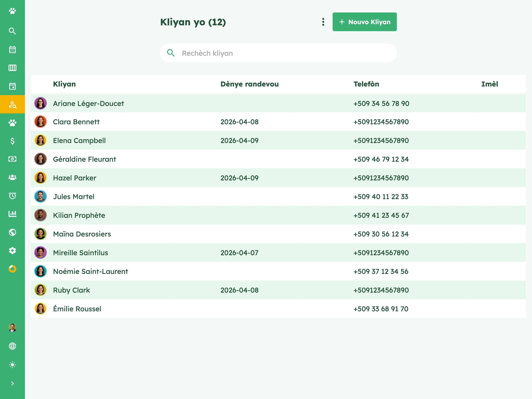The width and height of the screenshot is (532, 399).
Task: Open the cash banknote payments icon
Action: (12, 159)
